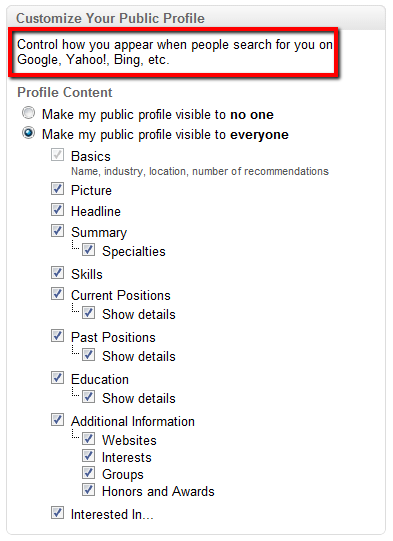This screenshot has height=541, width=393.
Task: Toggle Show details under Past Positions
Action: click(88, 355)
